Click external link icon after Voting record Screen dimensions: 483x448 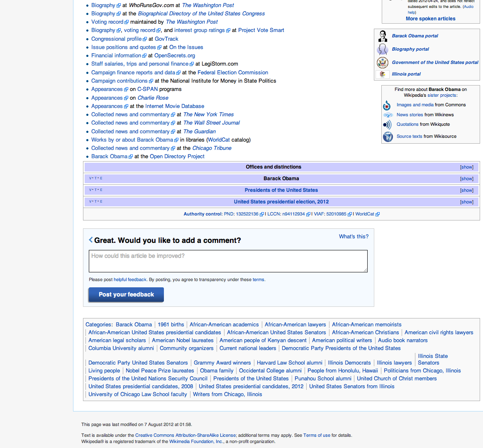[x=126, y=22]
